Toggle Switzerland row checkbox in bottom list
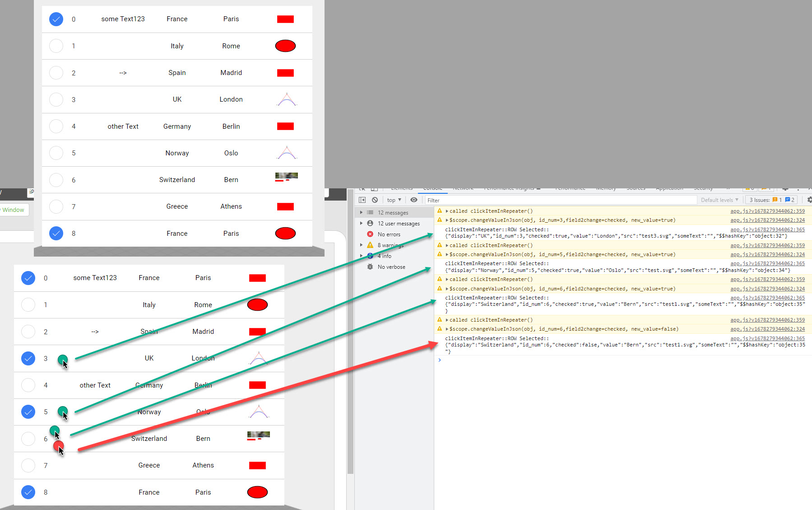812x510 pixels. pos(28,439)
